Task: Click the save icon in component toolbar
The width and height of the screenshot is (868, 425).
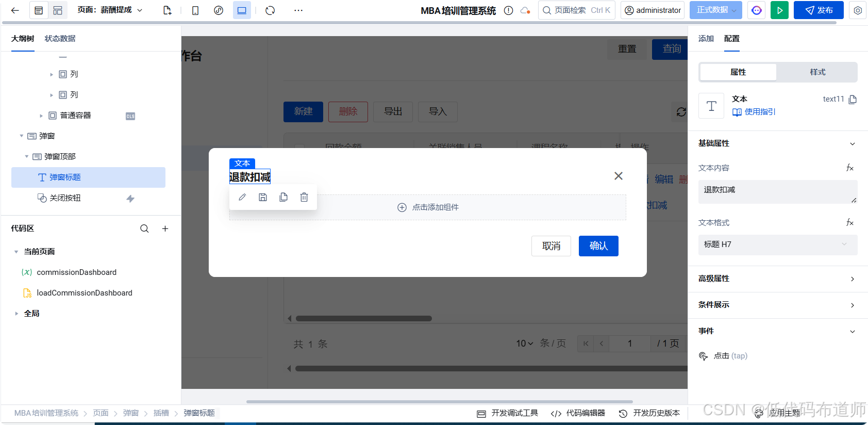Action: point(263,197)
